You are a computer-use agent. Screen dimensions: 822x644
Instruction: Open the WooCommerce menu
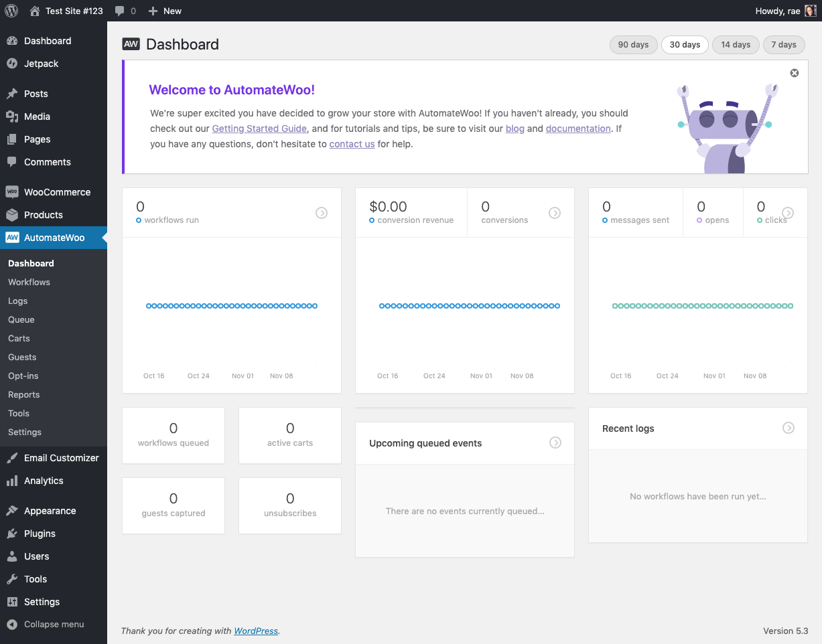point(54,192)
